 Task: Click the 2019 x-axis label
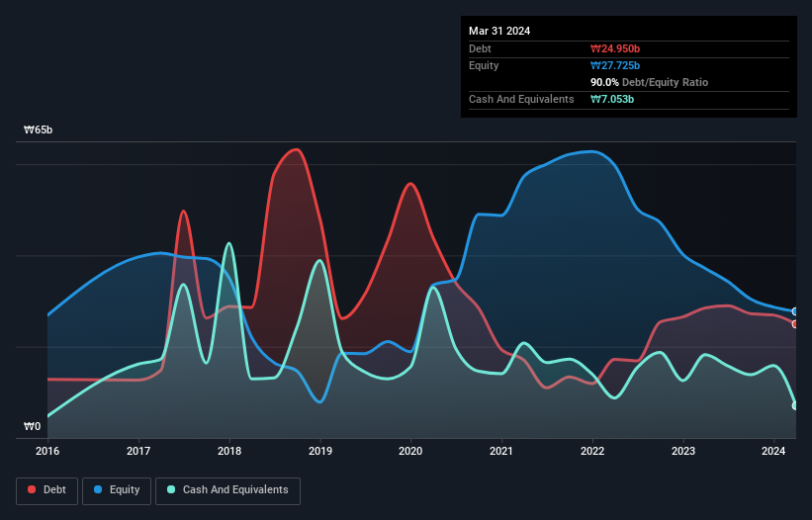[320, 451]
